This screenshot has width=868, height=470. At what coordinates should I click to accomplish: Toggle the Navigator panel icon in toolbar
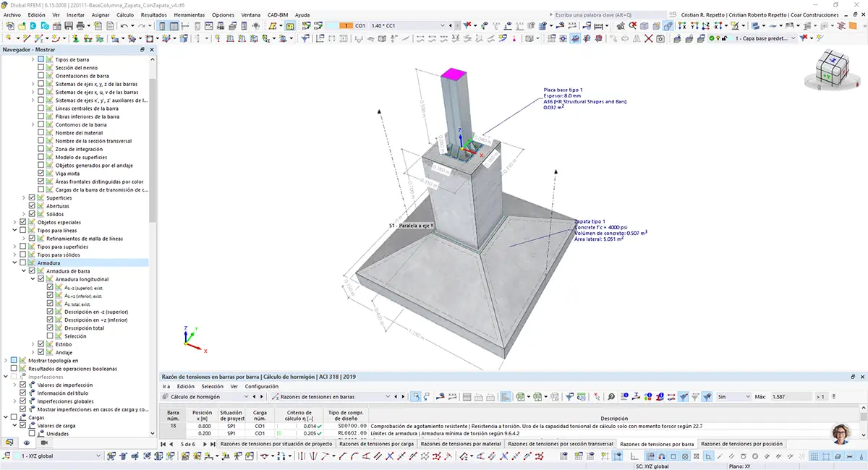(x=163, y=25)
